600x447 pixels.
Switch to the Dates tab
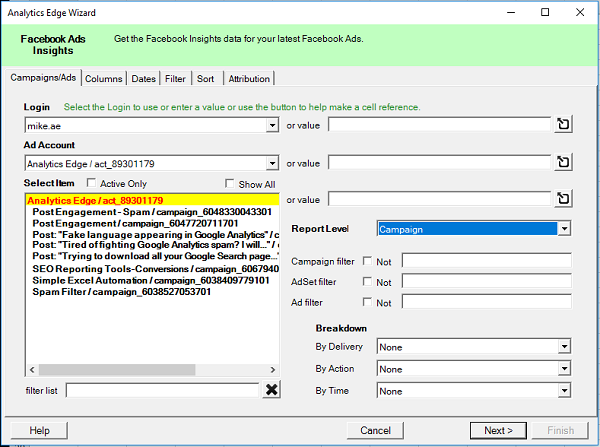(143, 79)
